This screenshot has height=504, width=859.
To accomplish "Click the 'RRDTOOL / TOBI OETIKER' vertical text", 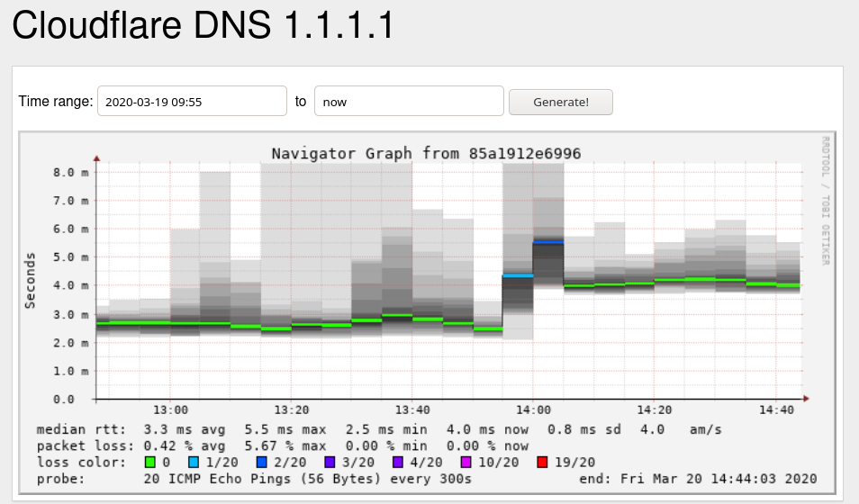I will click(x=826, y=201).
